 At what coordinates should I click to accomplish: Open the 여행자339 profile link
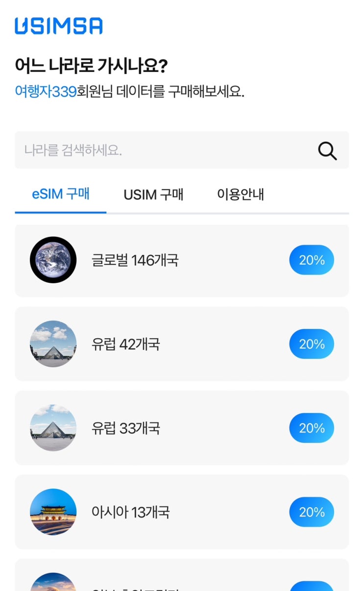click(x=46, y=91)
